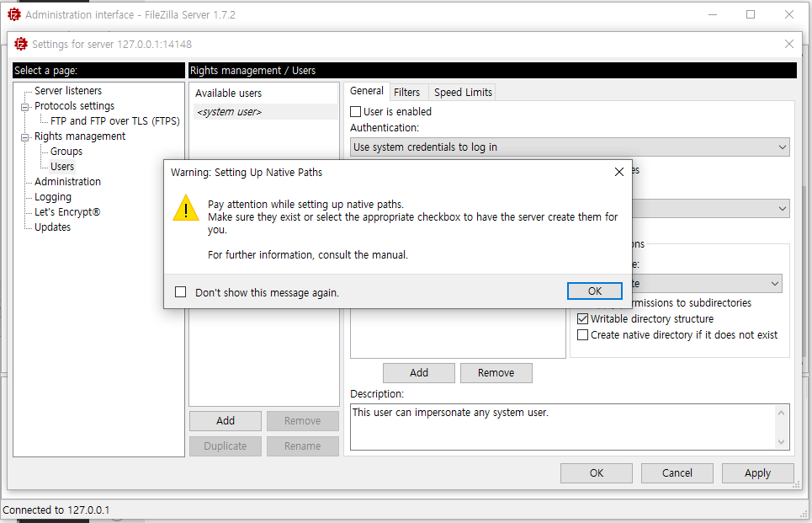Screen dimensions: 812x523
Task: Click the Description scrollbar down arrow
Action: pos(782,442)
